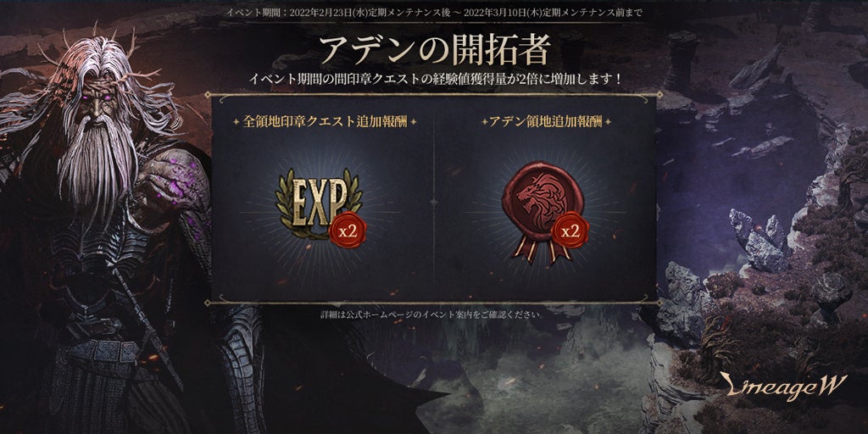Select the 全領地印章クエスト追加報酬 heading
Viewport: 868px width, 434px height.
[325, 122]
